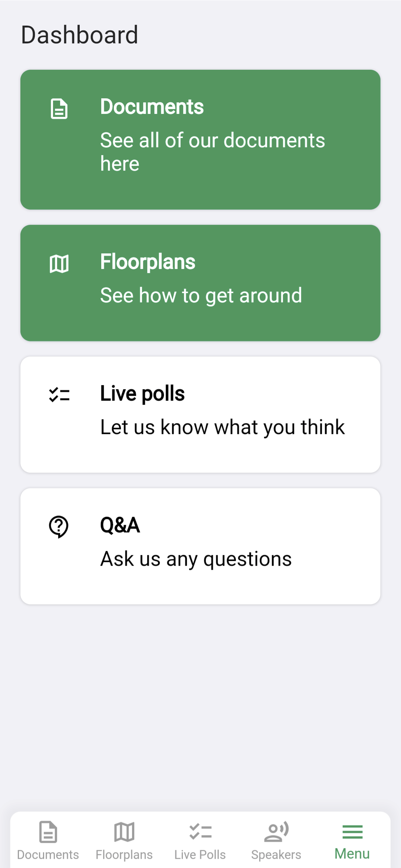This screenshot has height=868, width=401.
Task: Switch to the Speakers tab label
Action: [x=276, y=855]
